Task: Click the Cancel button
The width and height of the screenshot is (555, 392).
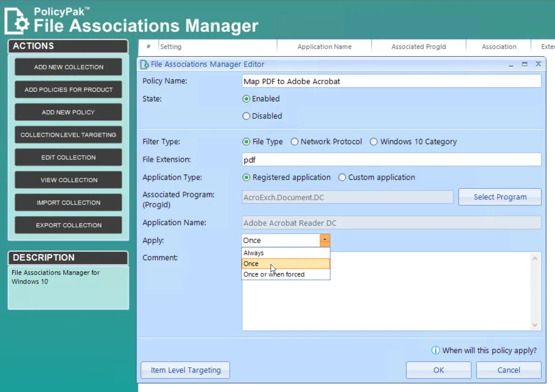Action: (509, 370)
